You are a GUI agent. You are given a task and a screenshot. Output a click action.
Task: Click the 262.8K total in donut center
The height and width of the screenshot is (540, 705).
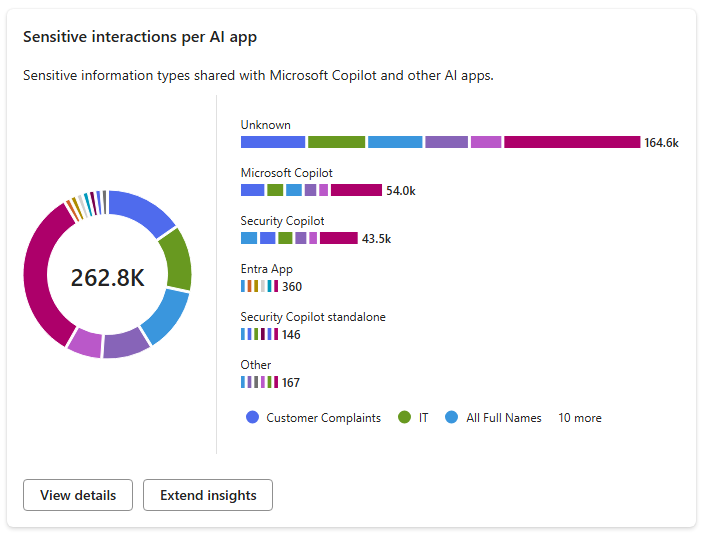coord(107,278)
